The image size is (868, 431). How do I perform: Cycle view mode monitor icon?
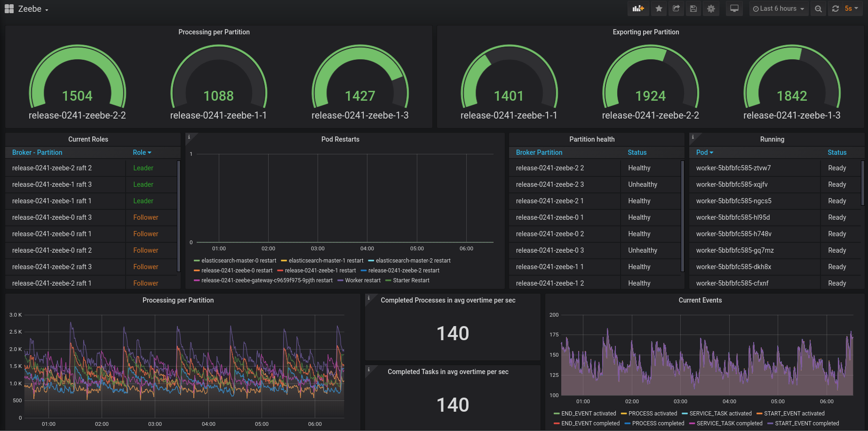pos(734,8)
